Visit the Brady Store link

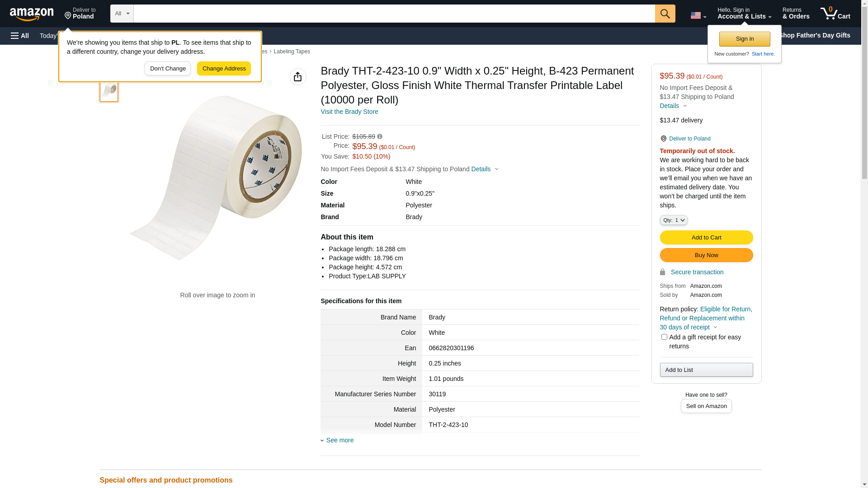coord(349,112)
